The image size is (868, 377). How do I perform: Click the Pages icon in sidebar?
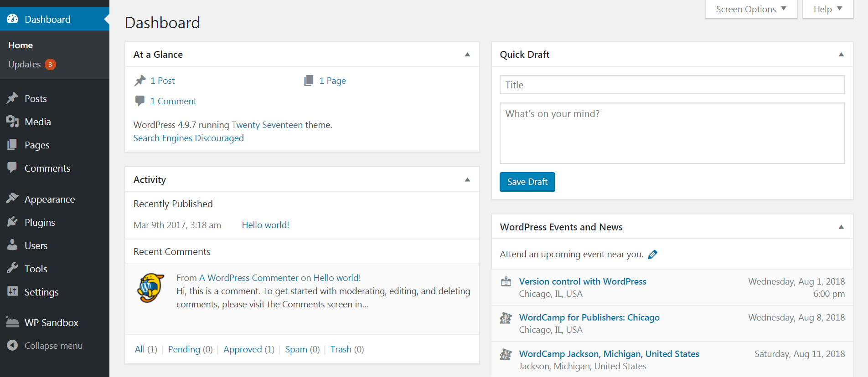(12, 144)
